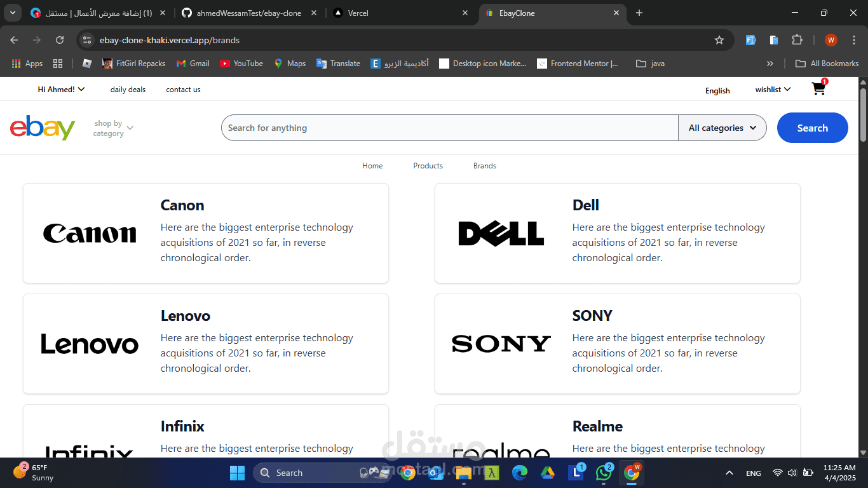The image size is (868, 488).
Task: Go to the Brands navigation item
Action: point(485,166)
